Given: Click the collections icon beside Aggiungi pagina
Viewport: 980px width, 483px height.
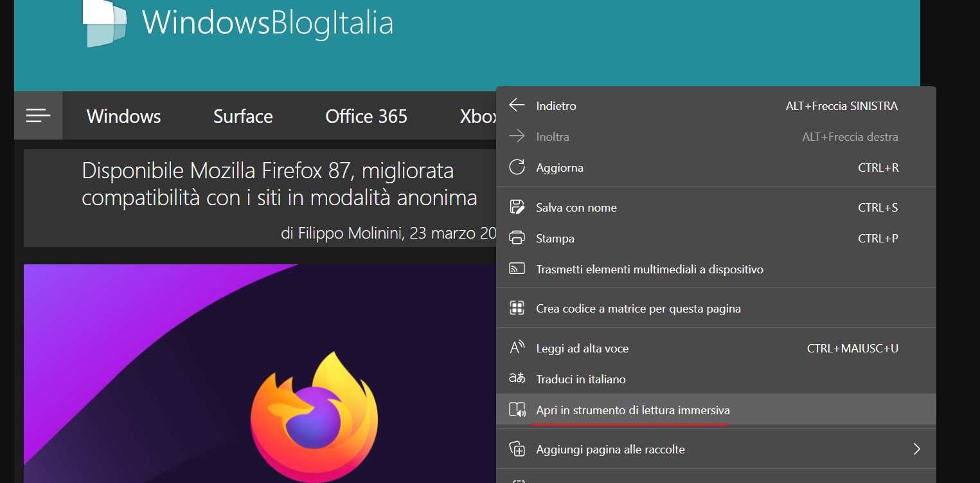Looking at the screenshot, I should pyautogui.click(x=517, y=449).
